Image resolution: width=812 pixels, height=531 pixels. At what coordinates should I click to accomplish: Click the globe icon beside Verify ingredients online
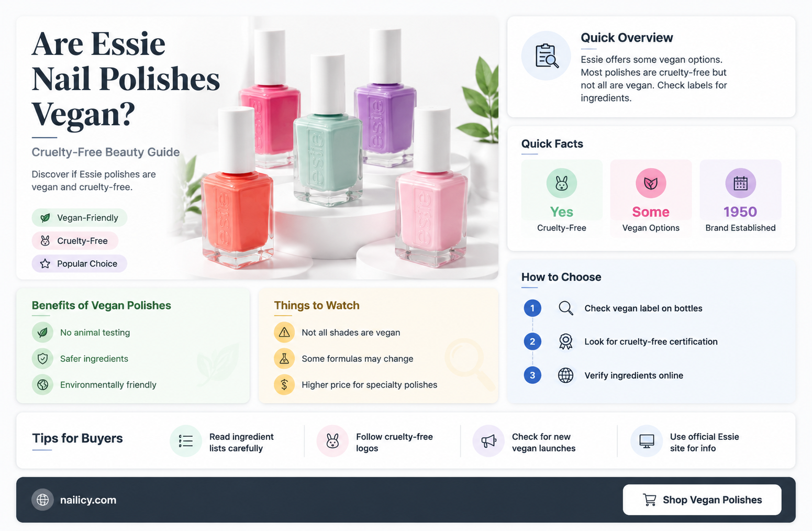[565, 375]
